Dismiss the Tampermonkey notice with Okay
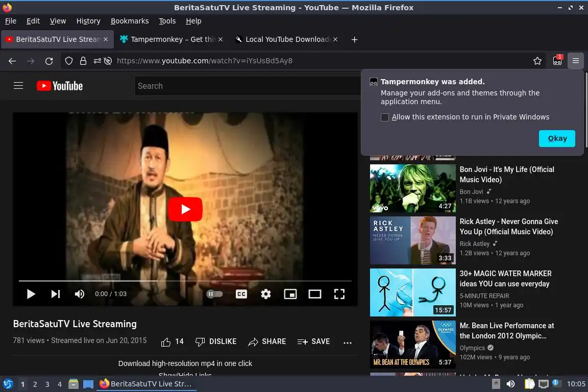Image resolution: width=588 pixels, height=392 pixels. click(x=557, y=138)
